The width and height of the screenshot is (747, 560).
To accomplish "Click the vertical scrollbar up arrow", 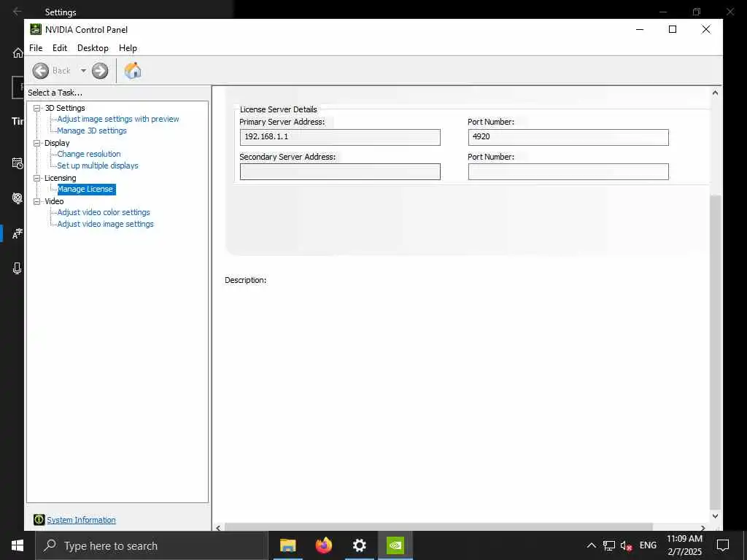I will pyautogui.click(x=715, y=93).
